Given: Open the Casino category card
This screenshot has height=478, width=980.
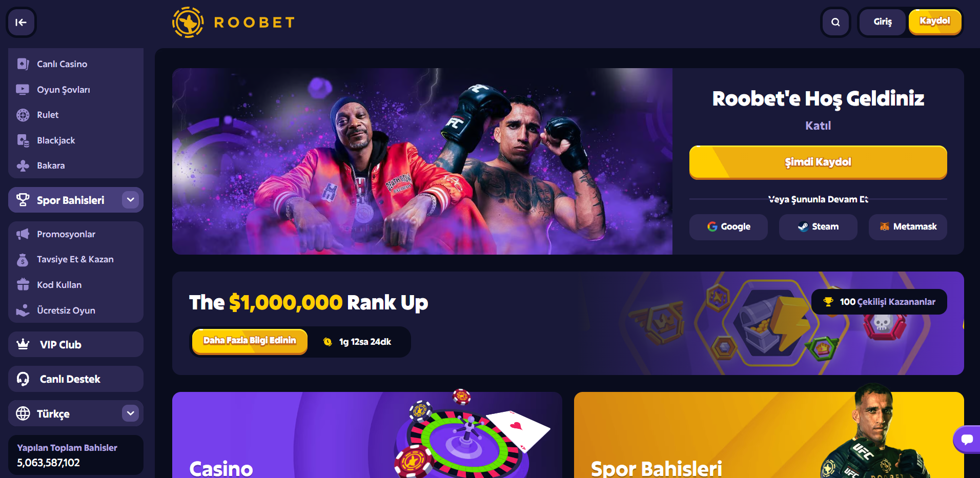Looking at the screenshot, I should 367,435.
